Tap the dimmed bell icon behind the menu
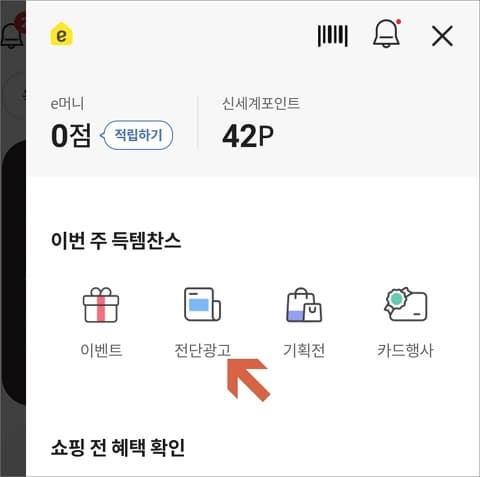Image resolution: width=480 pixels, height=477 pixels. (13, 33)
